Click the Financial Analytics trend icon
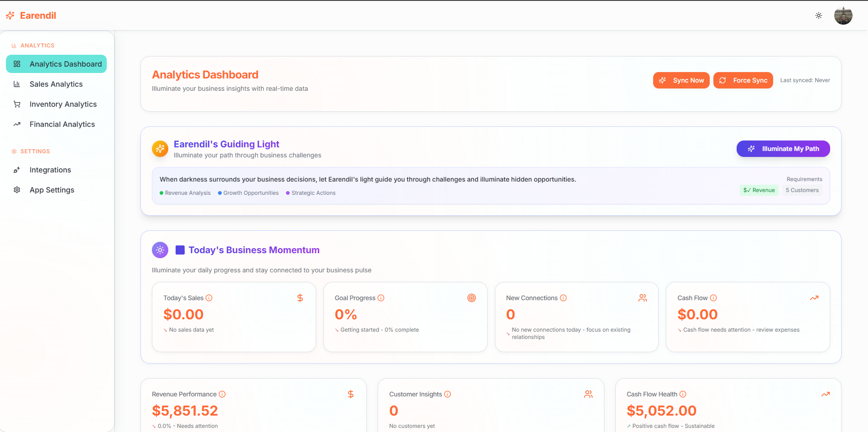This screenshot has height=432, width=868. 17,124
